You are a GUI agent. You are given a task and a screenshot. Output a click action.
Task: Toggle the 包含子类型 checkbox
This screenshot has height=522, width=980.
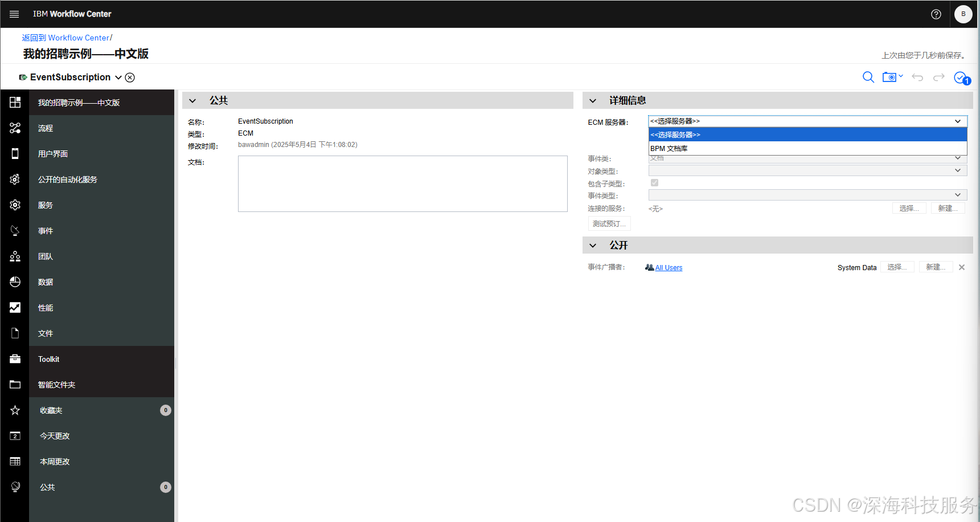click(x=654, y=183)
